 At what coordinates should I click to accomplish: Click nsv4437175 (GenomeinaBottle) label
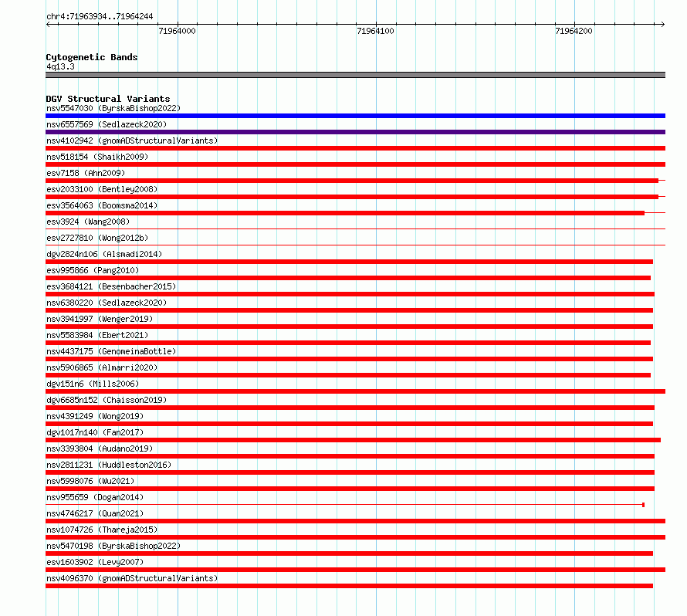(111, 351)
